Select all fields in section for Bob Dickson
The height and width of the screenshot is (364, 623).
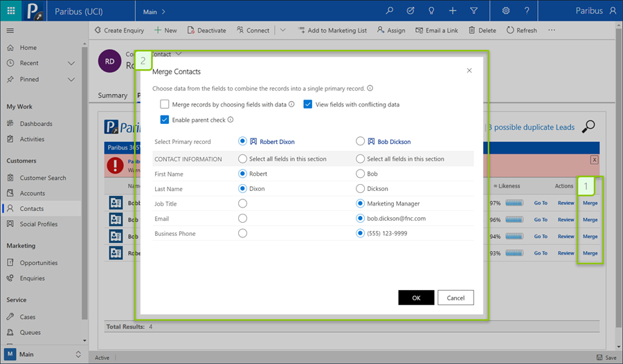tap(361, 159)
